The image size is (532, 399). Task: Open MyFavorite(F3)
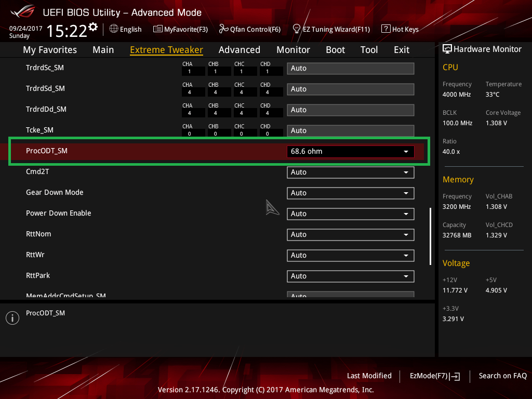coord(180,29)
